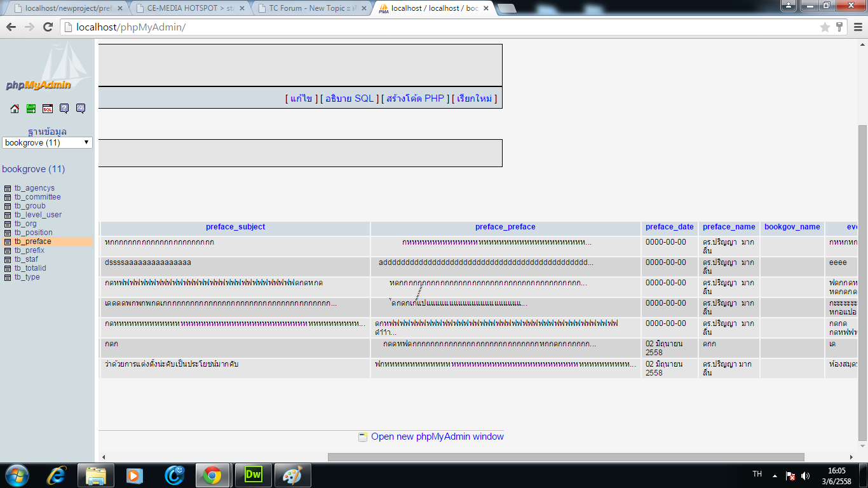Click Open new phpMyAdmin window link

pyautogui.click(x=437, y=437)
